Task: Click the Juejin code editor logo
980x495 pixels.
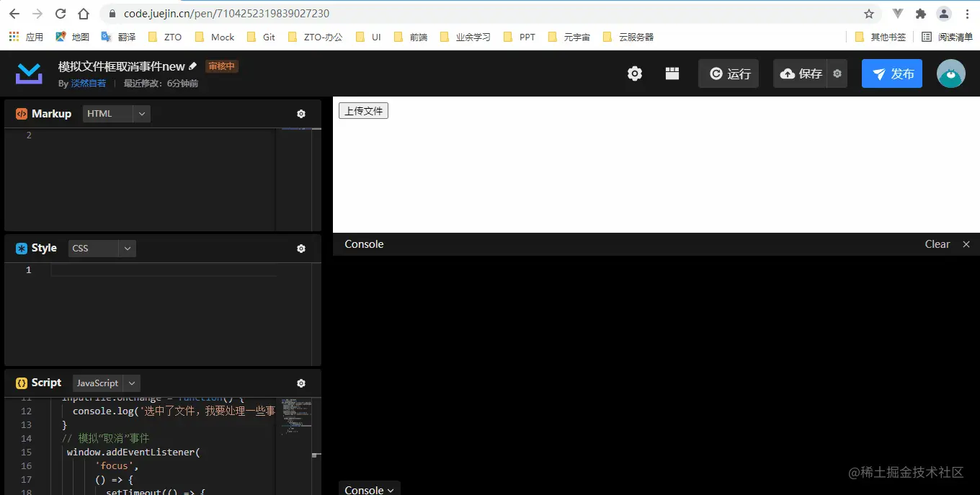Action: coord(28,72)
